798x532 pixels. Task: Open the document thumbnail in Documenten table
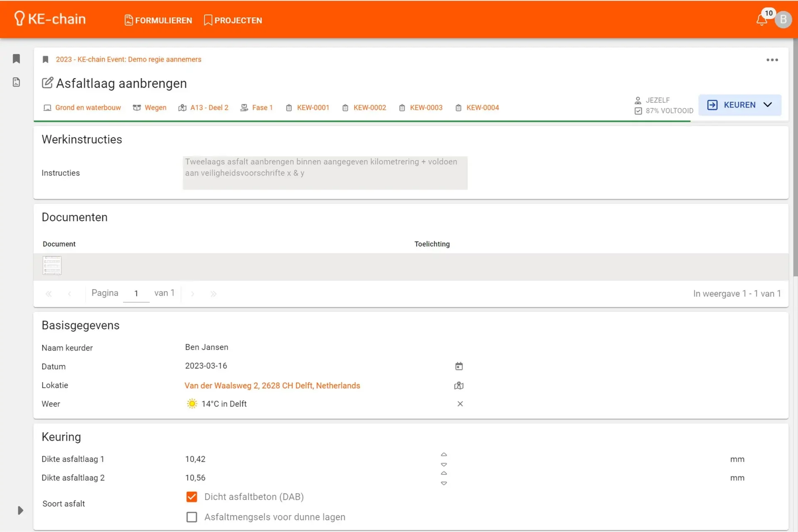coord(52,265)
